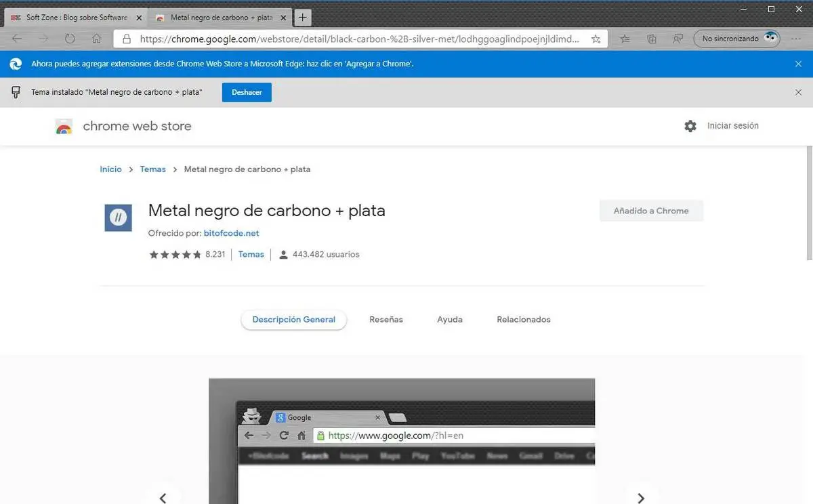Open a new tab with plus button

pos(303,18)
